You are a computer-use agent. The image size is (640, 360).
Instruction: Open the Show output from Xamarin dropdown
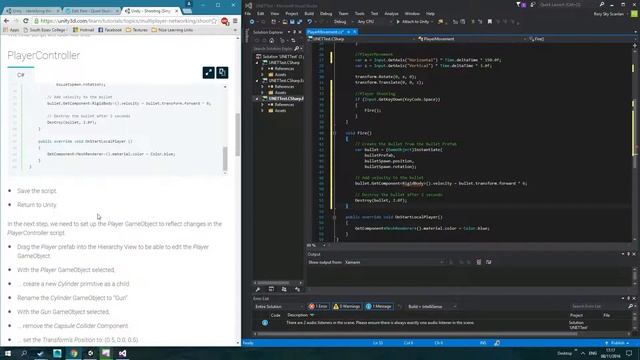coord(394,262)
